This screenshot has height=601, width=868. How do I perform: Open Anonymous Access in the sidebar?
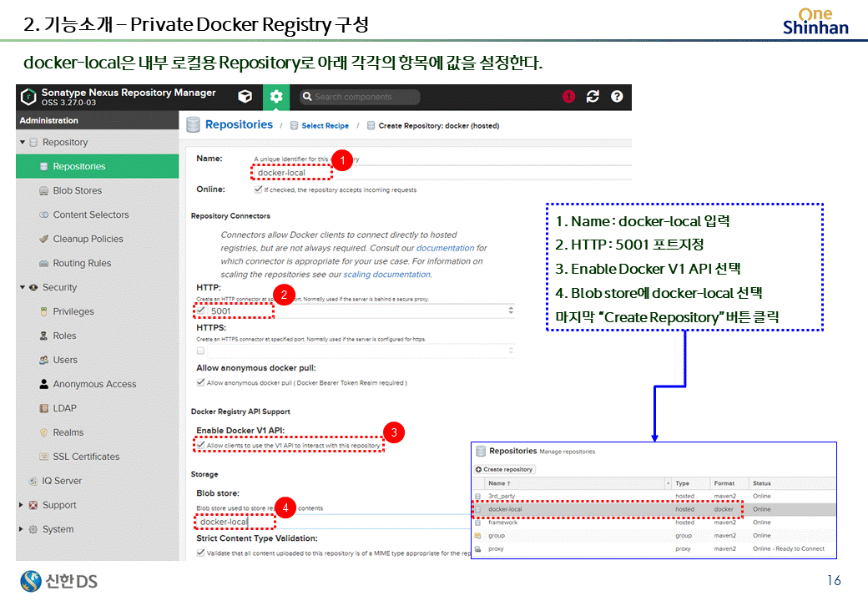tap(98, 384)
